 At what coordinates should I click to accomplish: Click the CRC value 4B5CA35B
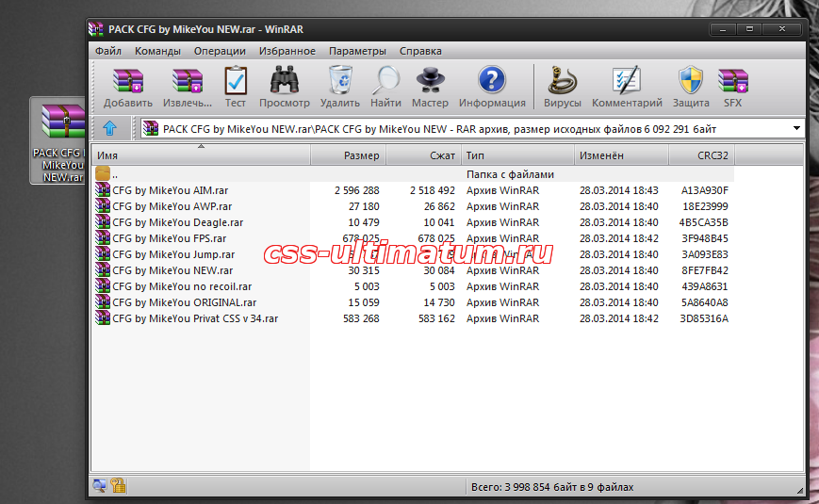704,222
